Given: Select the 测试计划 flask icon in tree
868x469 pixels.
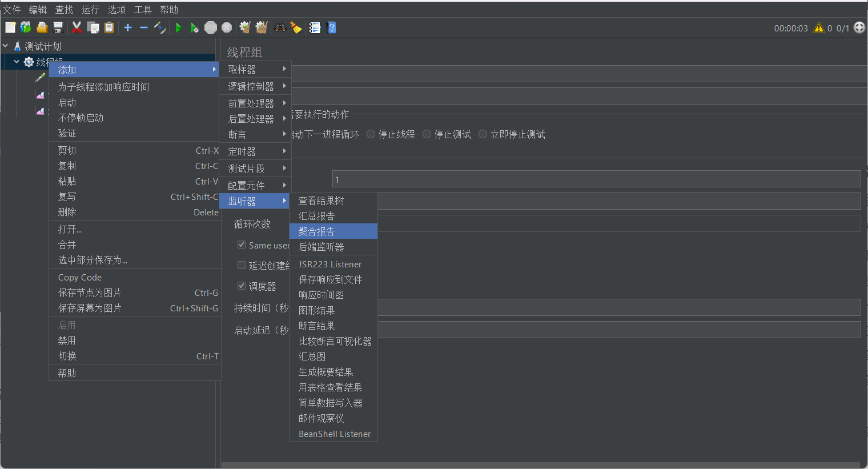Looking at the screenshot, I should tap(17, 46).
